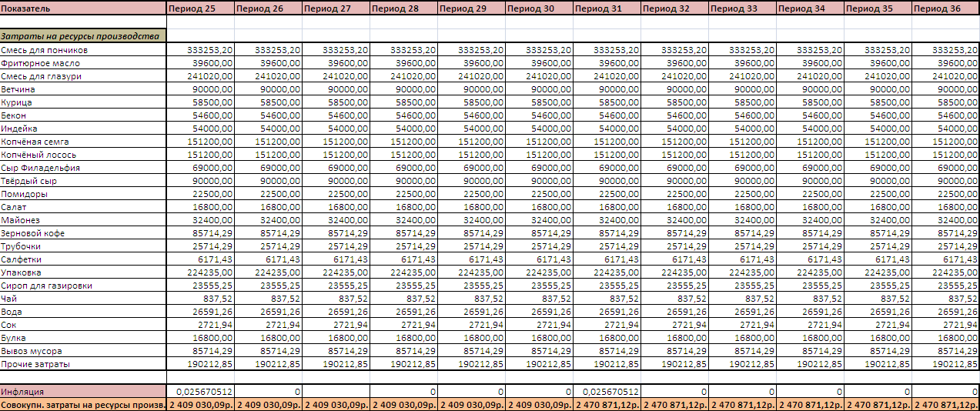Click the "Период 36" column header
The image size is (980, 411).
click(945, 8)
